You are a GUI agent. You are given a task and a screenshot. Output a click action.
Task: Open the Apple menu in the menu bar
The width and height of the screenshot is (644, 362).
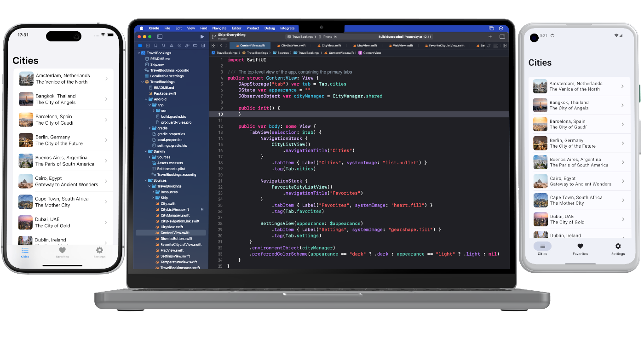[x=142, y=28]
